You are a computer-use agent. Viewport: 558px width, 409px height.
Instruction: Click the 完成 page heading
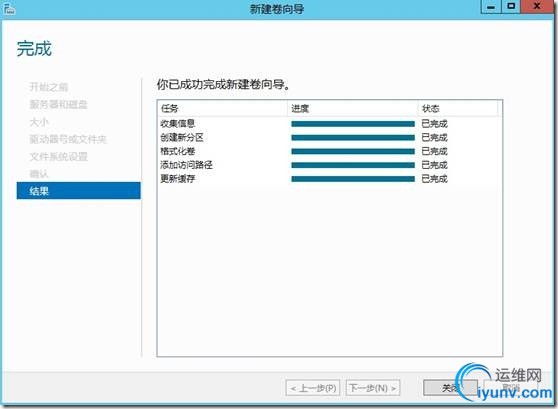pos(34,49)
